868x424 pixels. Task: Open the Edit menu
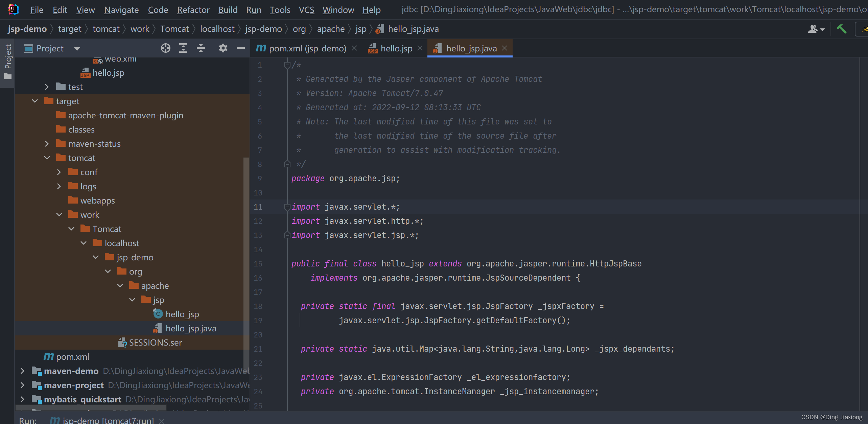pos(60,10)
